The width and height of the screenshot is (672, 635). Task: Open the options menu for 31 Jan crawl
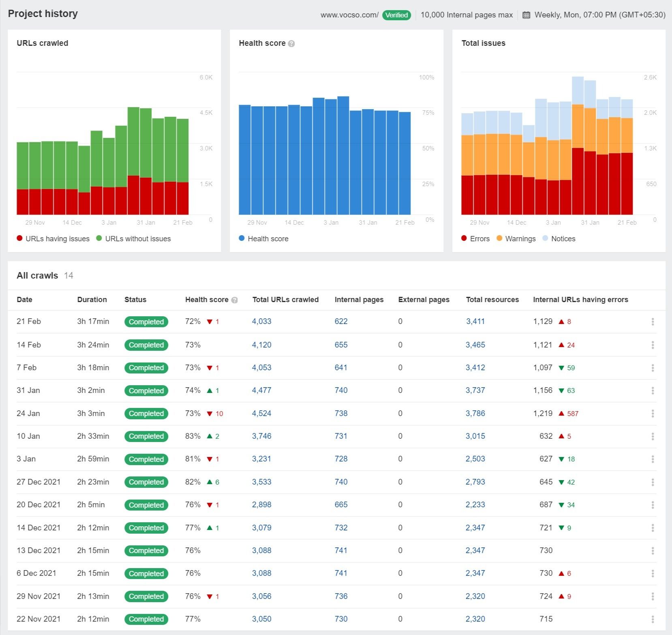[x=652, y=390]
